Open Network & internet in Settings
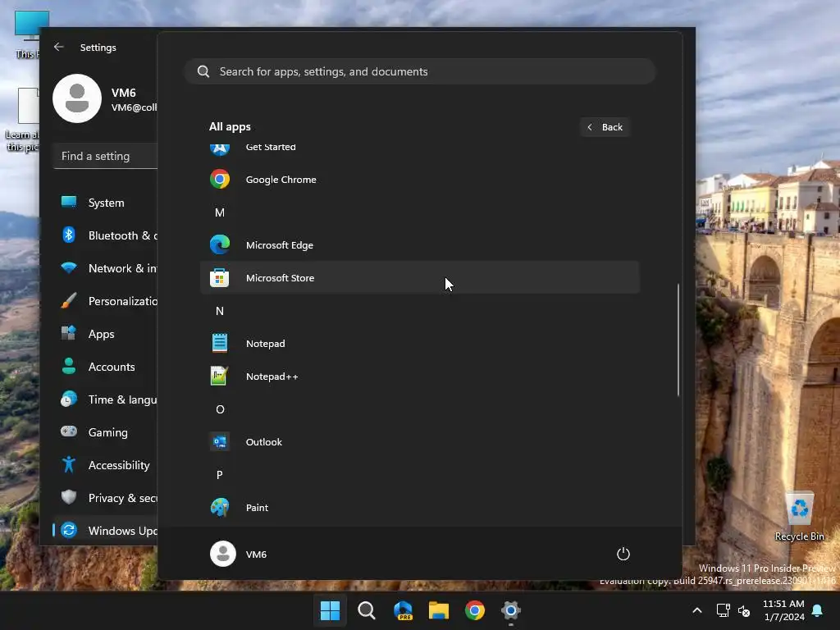 point(106,268)
